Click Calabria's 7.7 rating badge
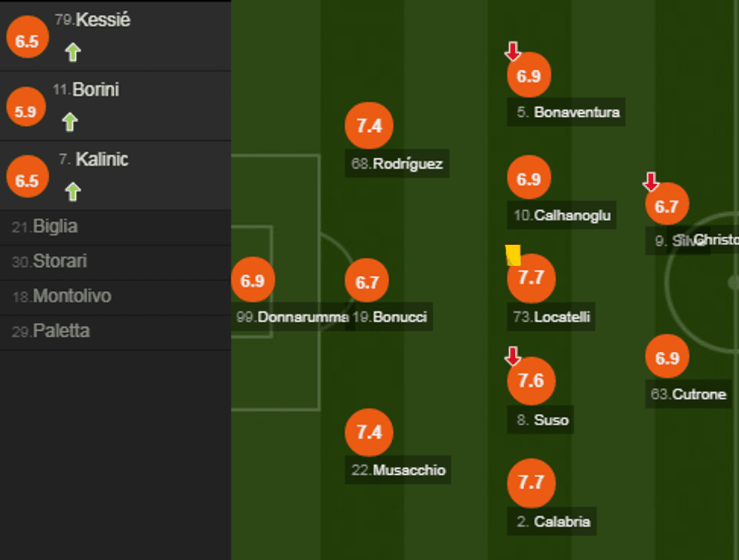 (531, 482)
